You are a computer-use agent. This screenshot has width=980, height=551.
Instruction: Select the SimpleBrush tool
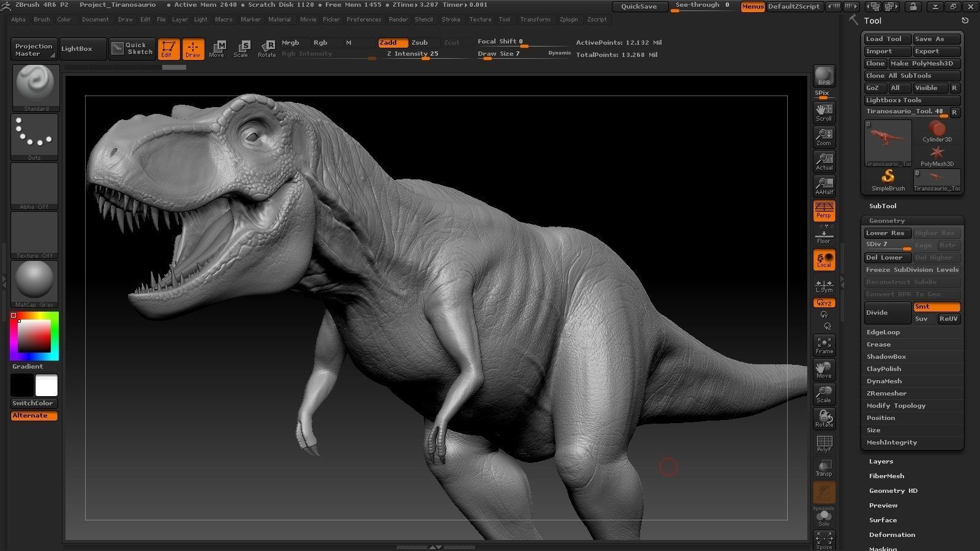[x=888, y=181]
